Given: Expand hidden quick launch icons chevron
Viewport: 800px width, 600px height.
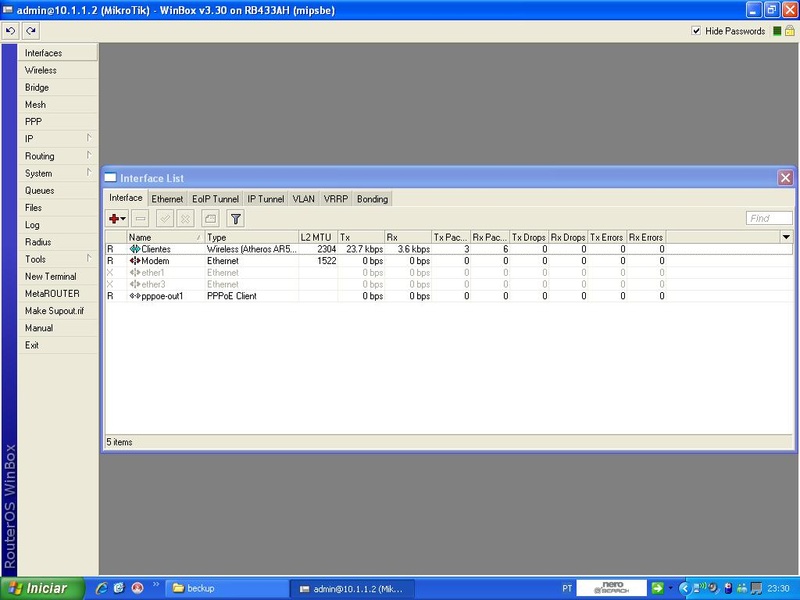Looking at the screenshot, I should [156, 584].
